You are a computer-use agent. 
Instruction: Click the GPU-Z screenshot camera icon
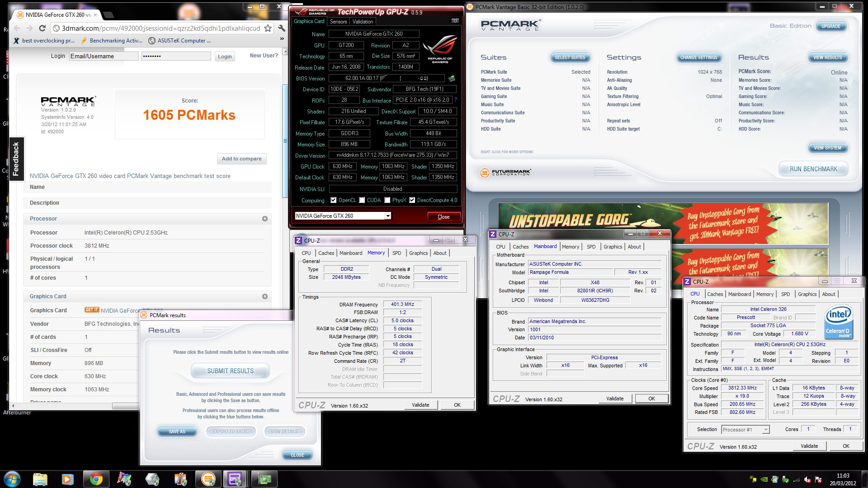(x=455, y=21)
